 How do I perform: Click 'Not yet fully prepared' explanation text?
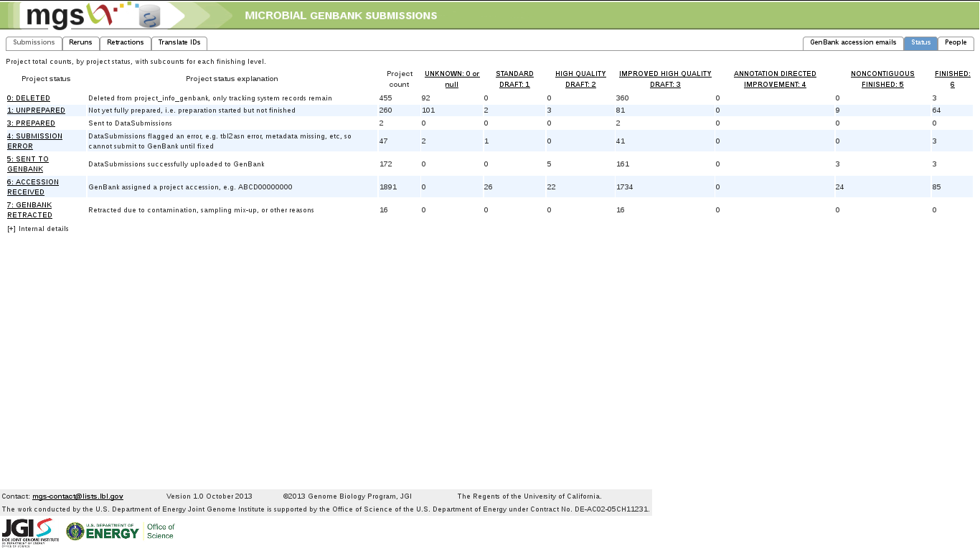[192, 110]
